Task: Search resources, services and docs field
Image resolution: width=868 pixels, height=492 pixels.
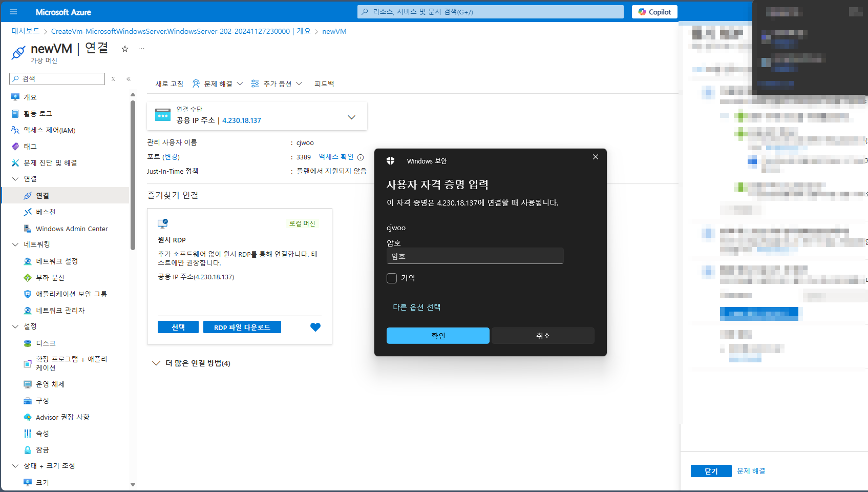Action: pyautogui.click(x=491, y=12)
